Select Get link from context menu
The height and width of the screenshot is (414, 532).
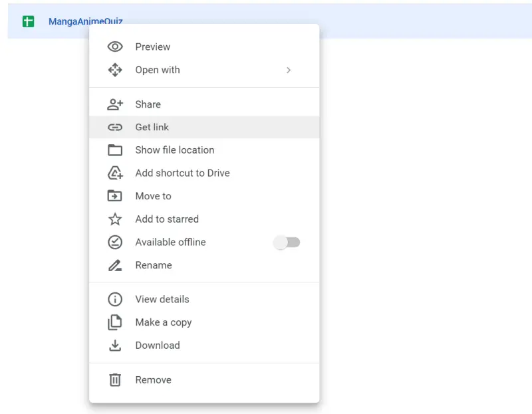[x=204, y=127]
